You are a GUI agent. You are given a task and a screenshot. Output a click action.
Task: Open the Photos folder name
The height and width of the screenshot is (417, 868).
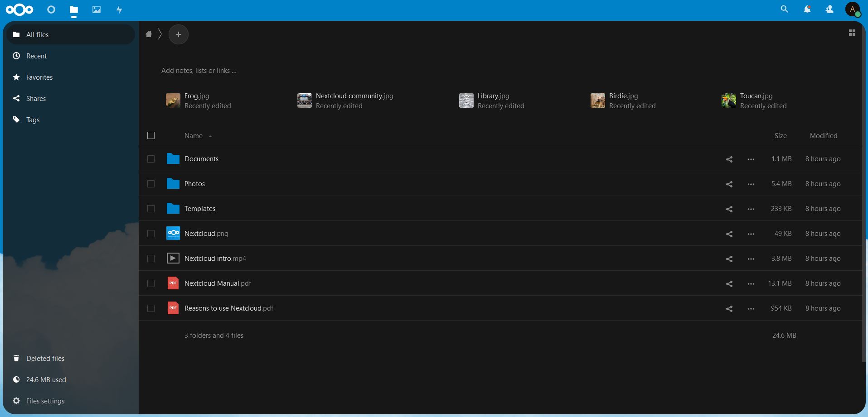pyautogui.click(x=194, y=184)
